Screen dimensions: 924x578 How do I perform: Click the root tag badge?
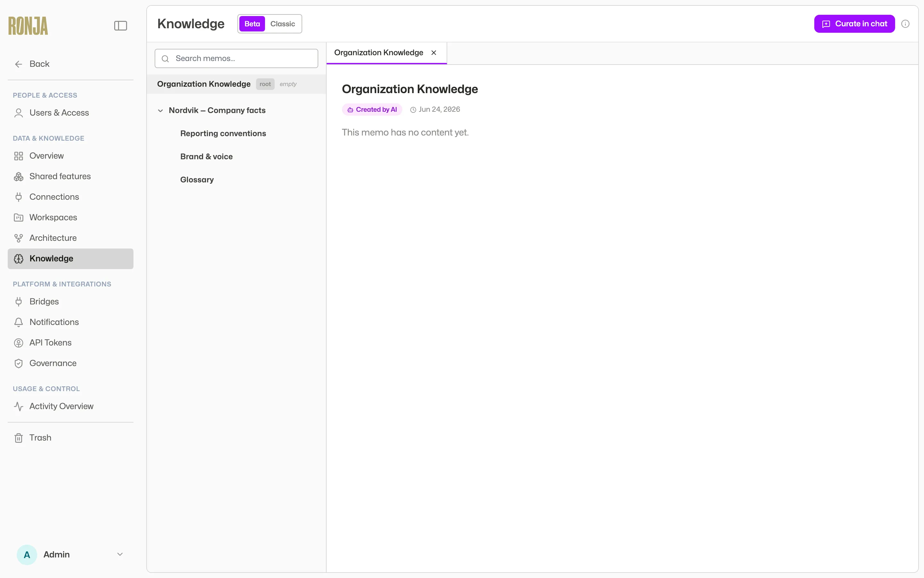coord(265,84)
